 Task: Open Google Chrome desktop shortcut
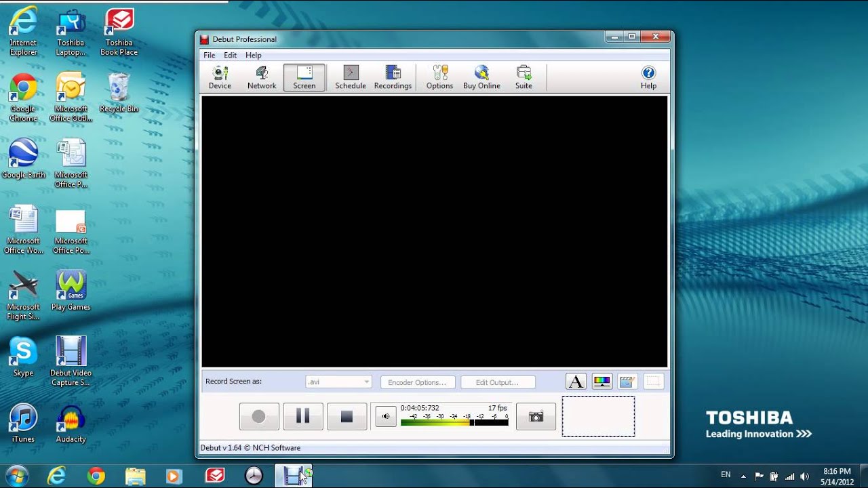pyautogui.click(x=23, y=98)
